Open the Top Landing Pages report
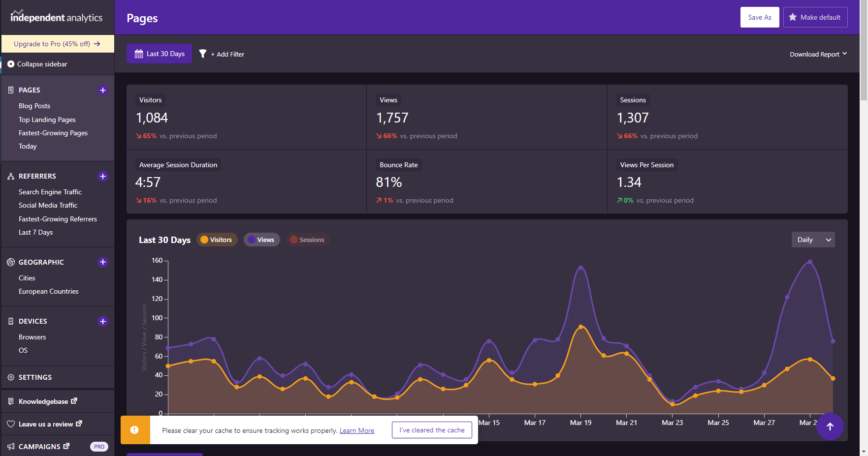The image size is (868, 456). coord(47,120)
